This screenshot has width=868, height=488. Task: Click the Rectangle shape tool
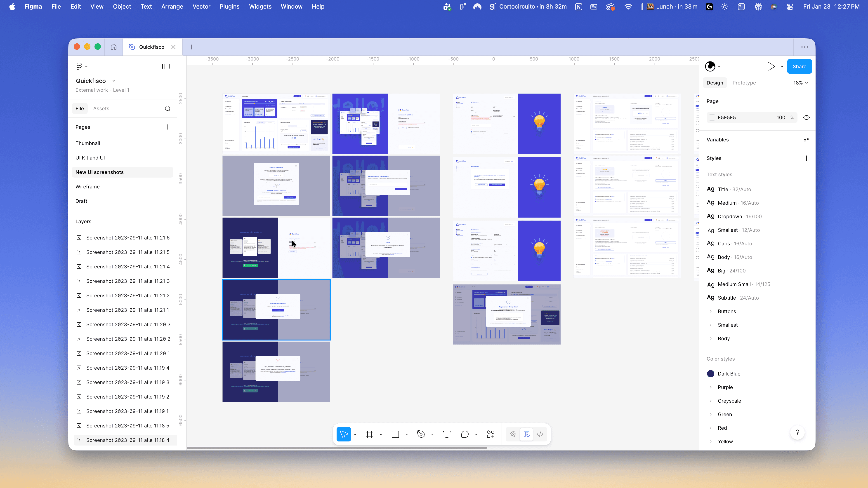[x=395, y=434]
